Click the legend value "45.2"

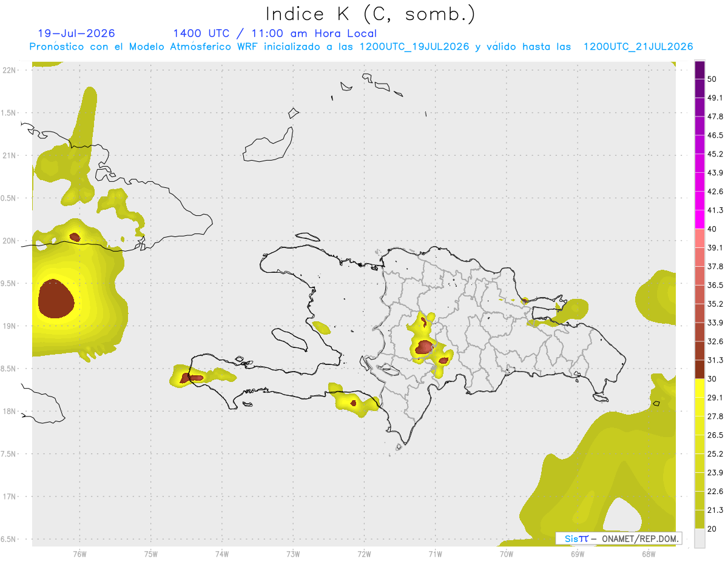tap(715, 154)
